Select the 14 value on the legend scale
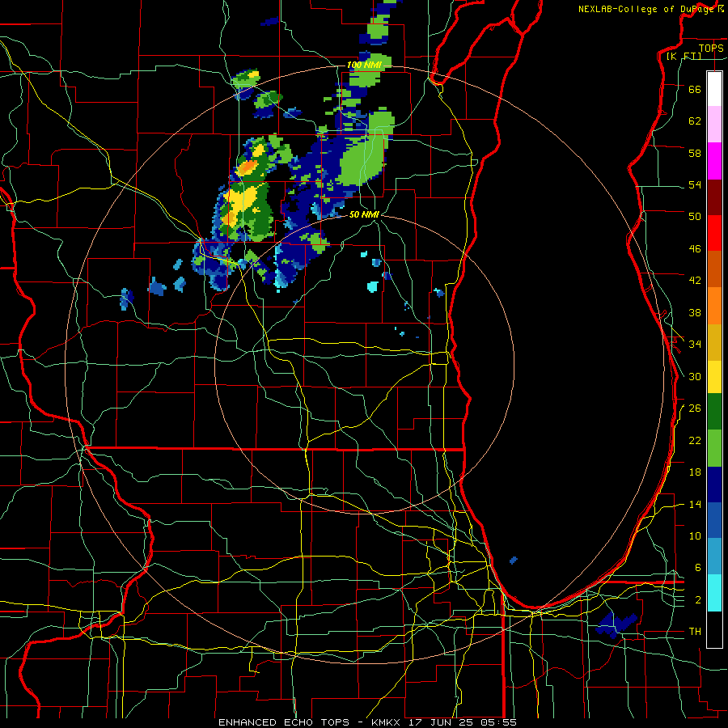The image size is (728, 728). (695, 504)
